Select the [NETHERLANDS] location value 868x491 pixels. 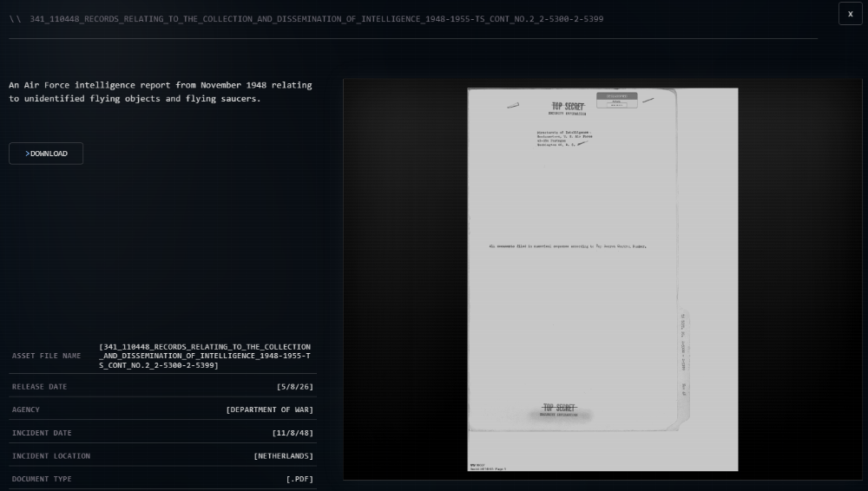[284, 456]
